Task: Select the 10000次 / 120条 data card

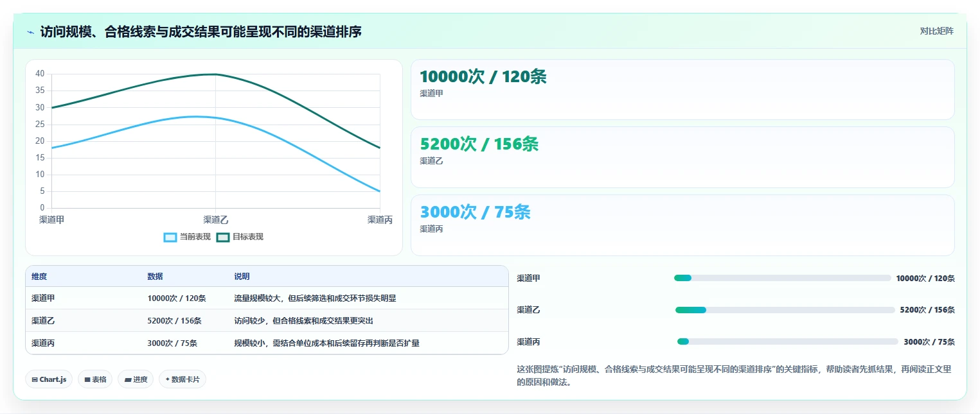Action: tap(682, 90)
